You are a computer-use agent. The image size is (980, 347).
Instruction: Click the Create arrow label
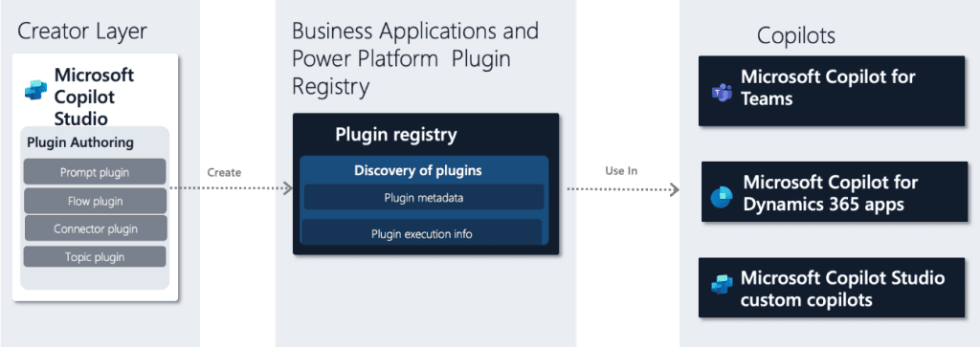(224, 172)
